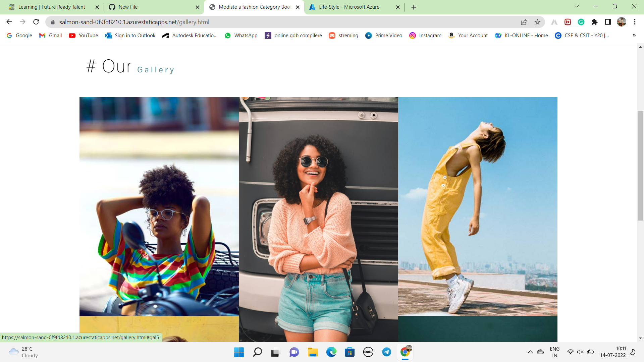Open the volume control in system tray

point(580,352)
